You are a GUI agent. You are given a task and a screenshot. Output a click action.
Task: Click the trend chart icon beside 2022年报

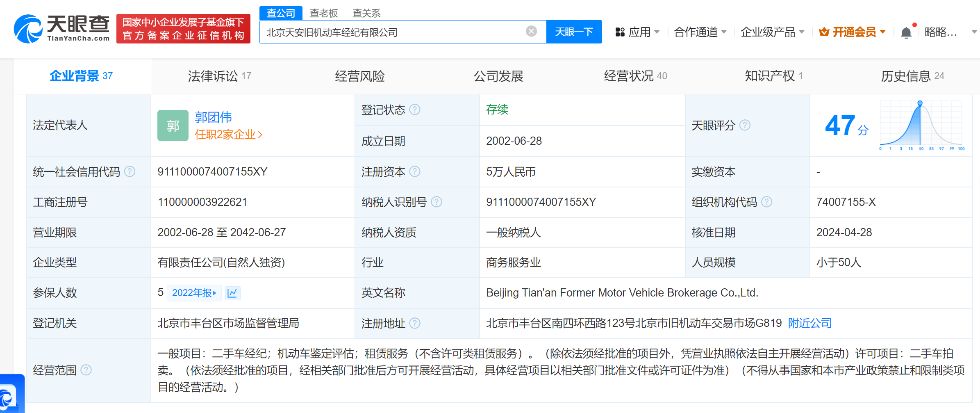(x=232, y=293)
